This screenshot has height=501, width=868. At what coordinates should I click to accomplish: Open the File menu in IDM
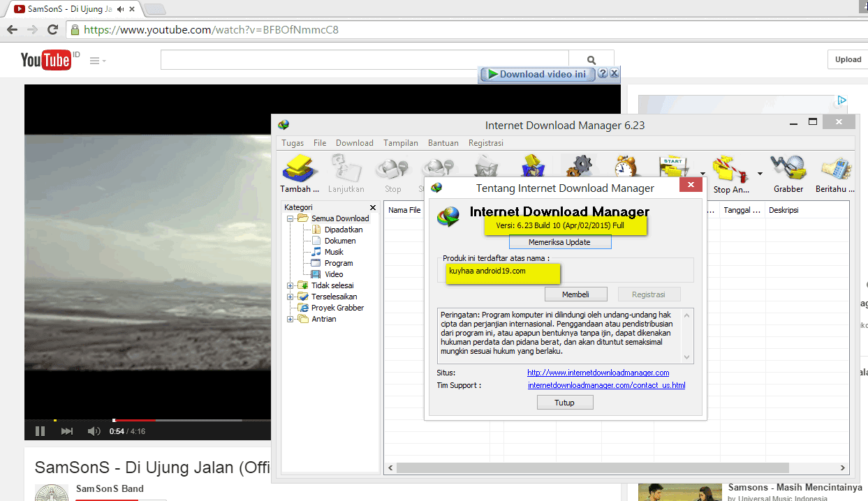pos(320,143)
